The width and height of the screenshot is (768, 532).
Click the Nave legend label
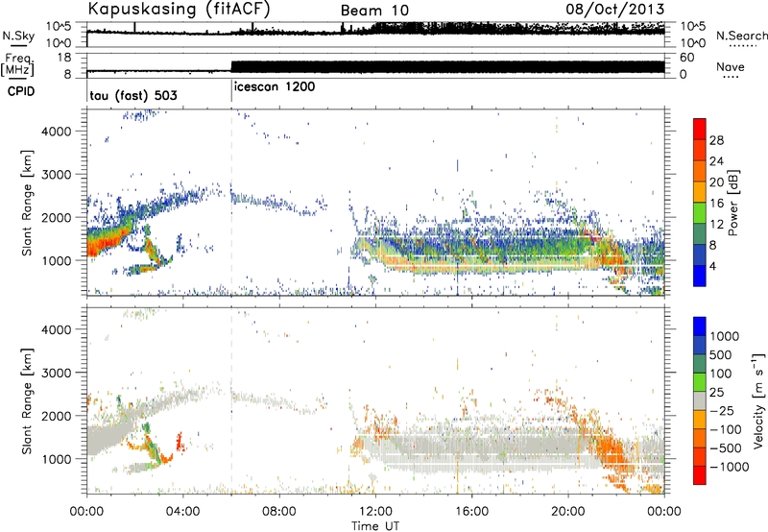pos(730,66)
